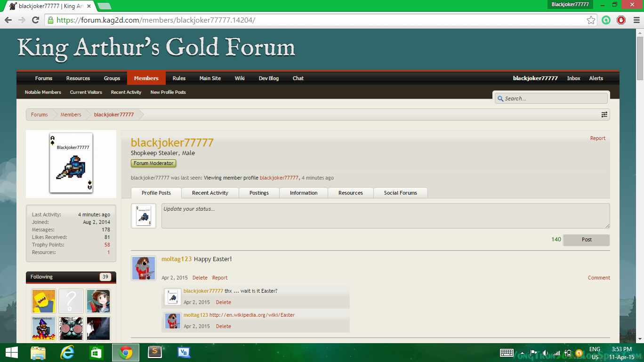This screenshot has height=362, width=644.
Task: Open the Groups navigation tab
Action: [x=112, y=78]
